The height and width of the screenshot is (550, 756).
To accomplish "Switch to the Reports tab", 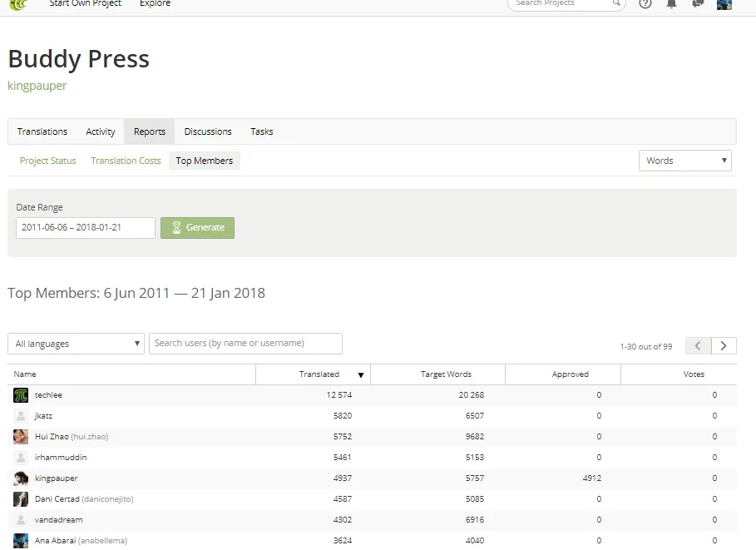I will [x=150, y=131].
